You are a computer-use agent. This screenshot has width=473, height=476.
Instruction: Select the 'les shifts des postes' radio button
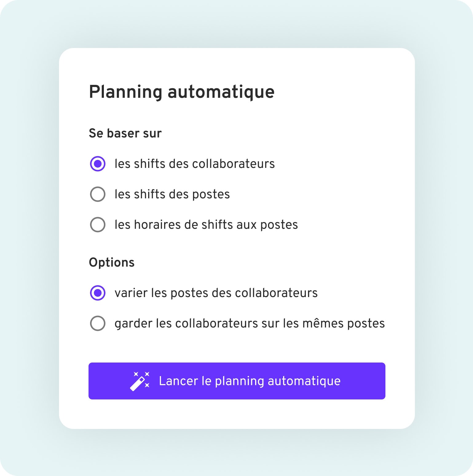(x=98, y=194)
